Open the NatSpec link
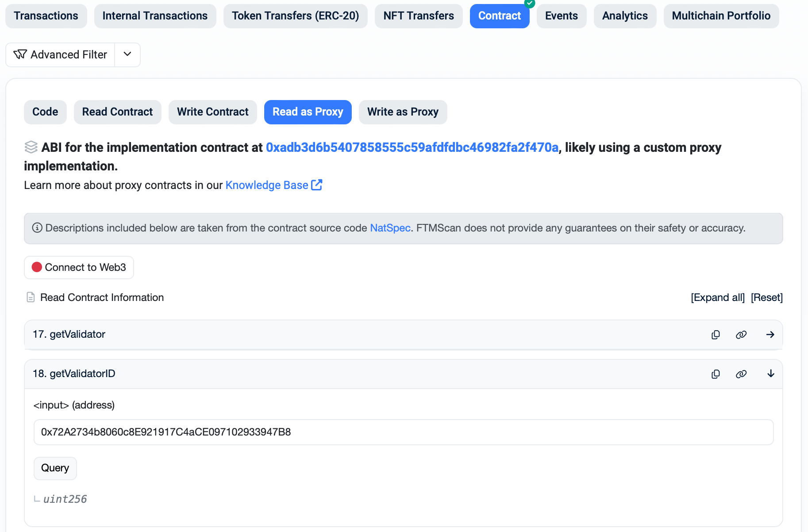 [x=390, y=228]
